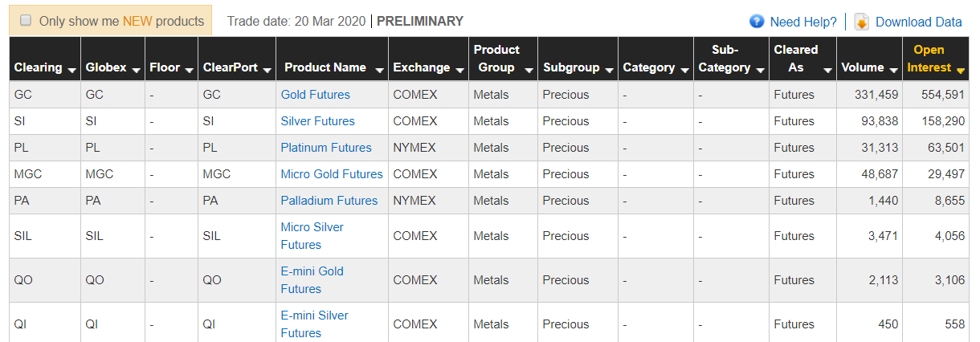Open the Clearing column filter dropdown
Viewport: 980px width, 342px height.
tap(71, 71)
